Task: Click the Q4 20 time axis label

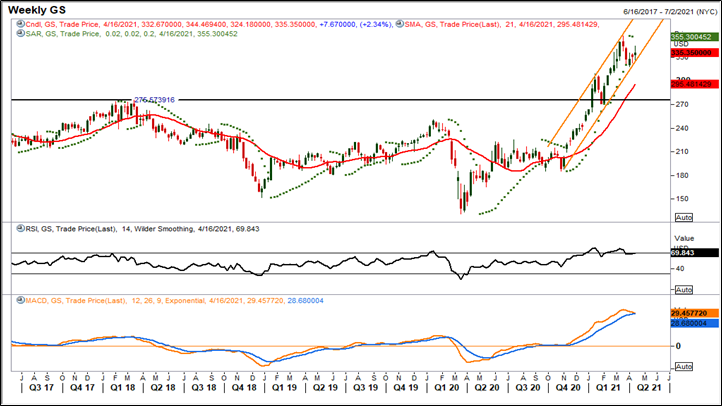Action: (568, 388)
